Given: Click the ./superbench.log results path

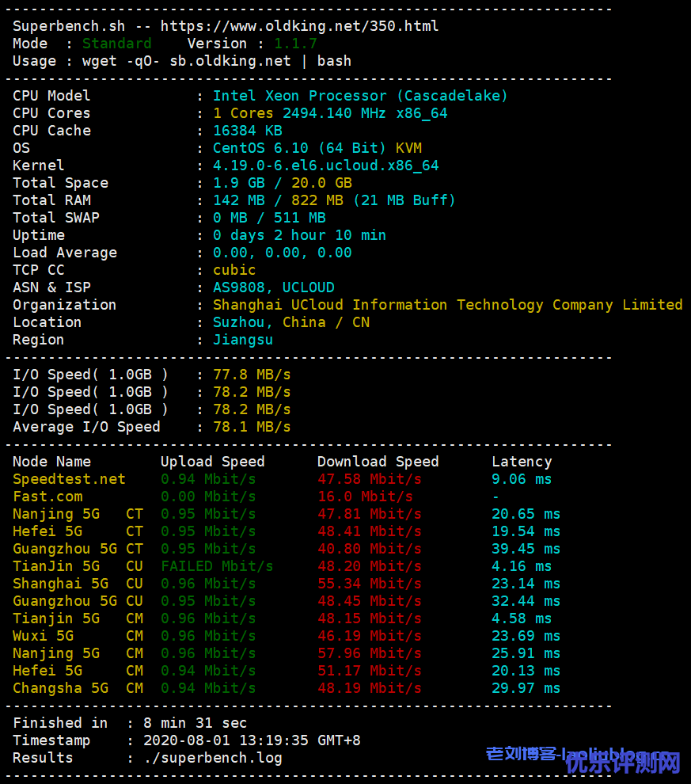Looking at the screenshot, I should [212, 758].
